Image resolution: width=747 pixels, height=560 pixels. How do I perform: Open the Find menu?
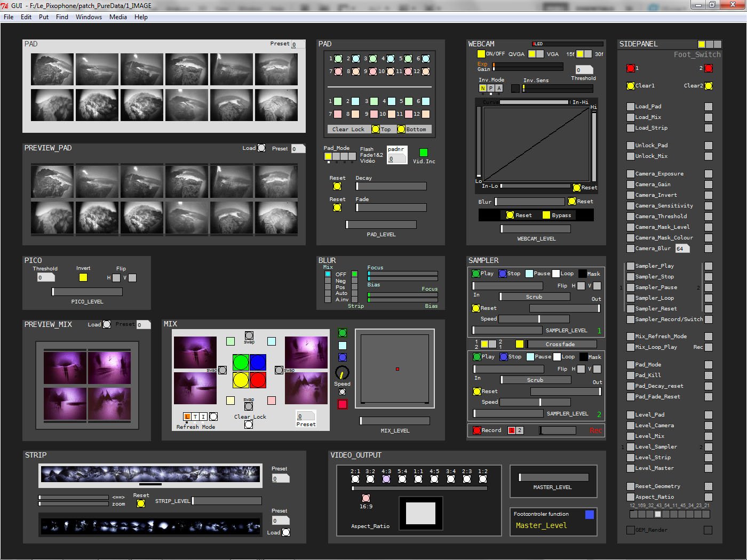pos(62,17)
